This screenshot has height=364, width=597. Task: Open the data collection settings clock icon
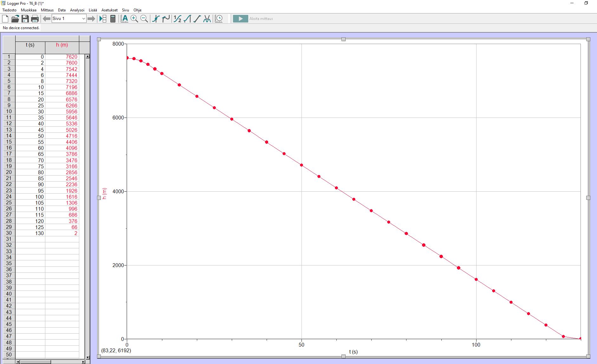[219, 19]
